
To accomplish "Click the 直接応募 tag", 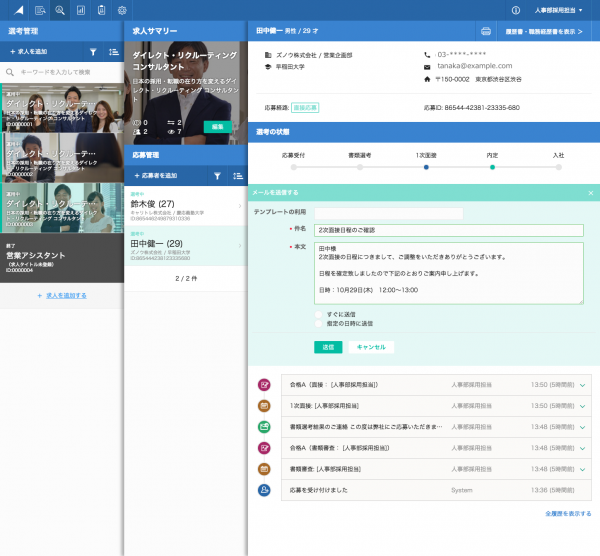I will (x=305, y=108).
